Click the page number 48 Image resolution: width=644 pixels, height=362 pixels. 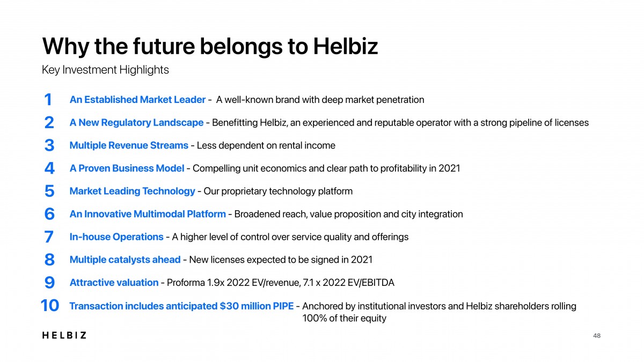click(x=597, y=336)
